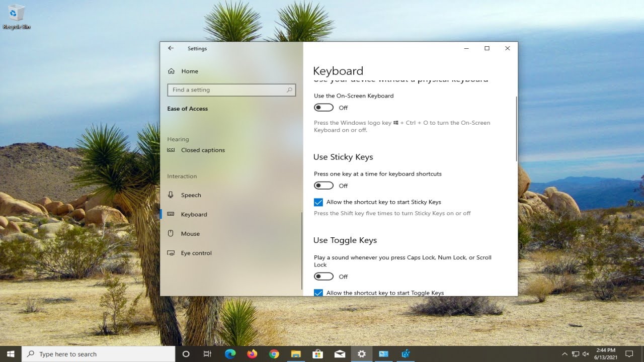Click the Use Toggle Keys heading
Viewport: 644px width, 362px height.
(x=345, y=240)
